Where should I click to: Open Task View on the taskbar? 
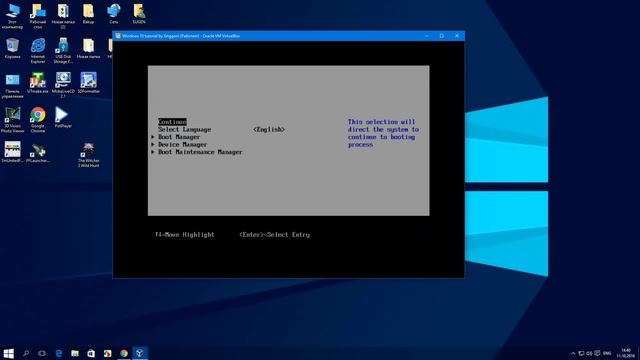[42, 353]
